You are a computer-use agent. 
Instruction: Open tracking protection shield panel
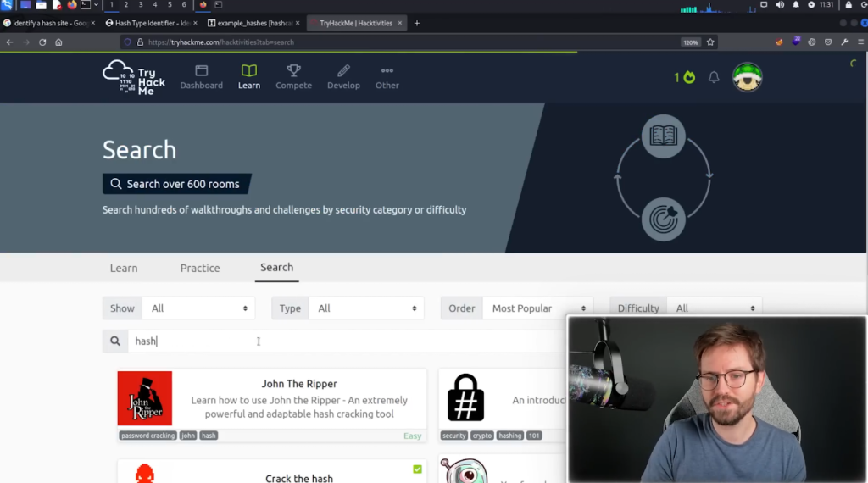128,42
